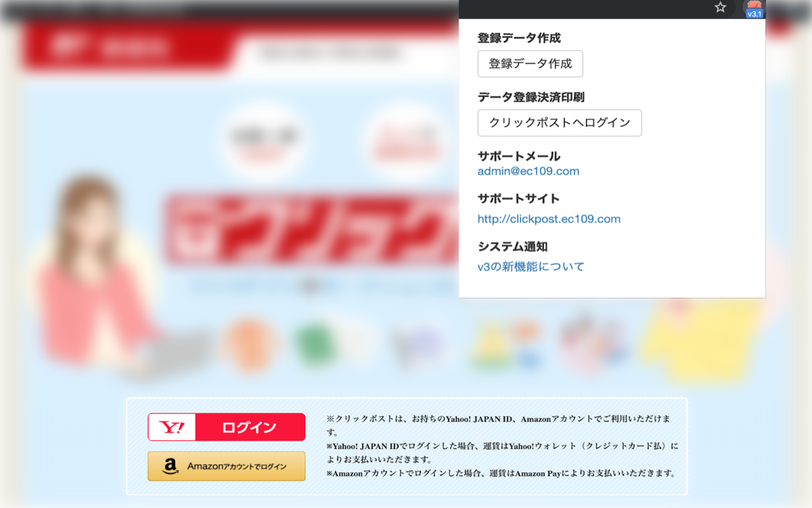This screenshot has width=812, height=508.
Task: Click the サポートサイト heading text
Action: tap(518, 199)
